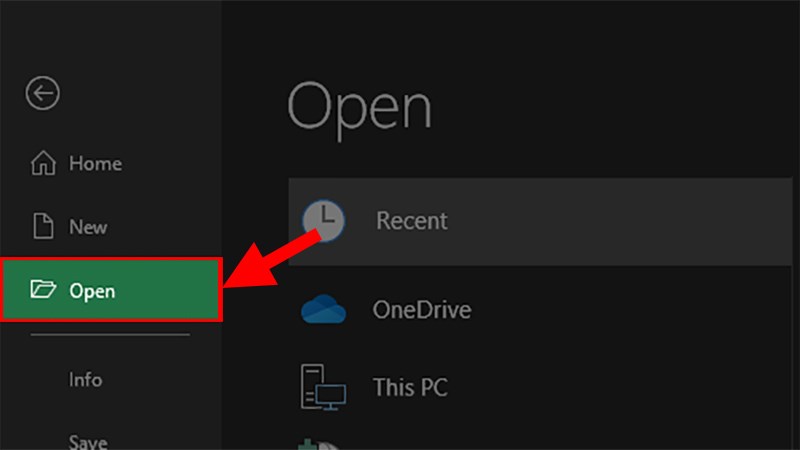Click the Recent clock icon
Screen dimensions: 800x450
[323, 220]
